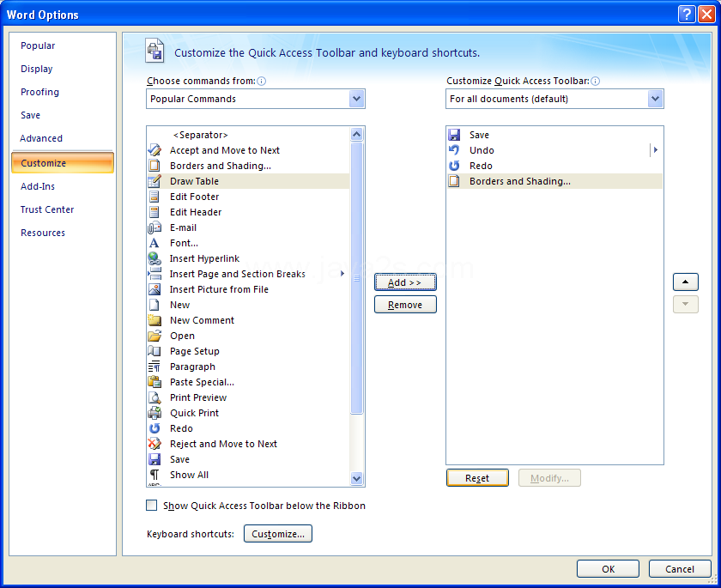Click the Save icon in Quick Access list
Screen dimensions: 721x588
click(x=454, y=135)
